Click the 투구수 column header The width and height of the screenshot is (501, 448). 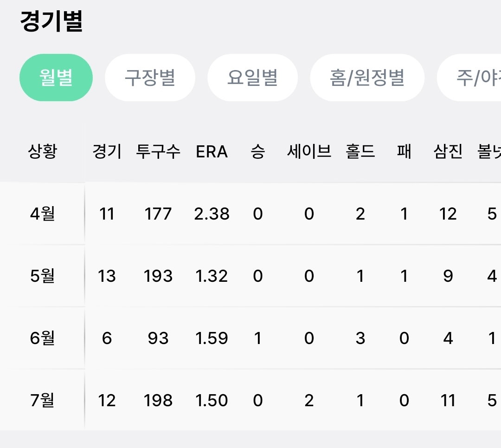click(158, 151)
